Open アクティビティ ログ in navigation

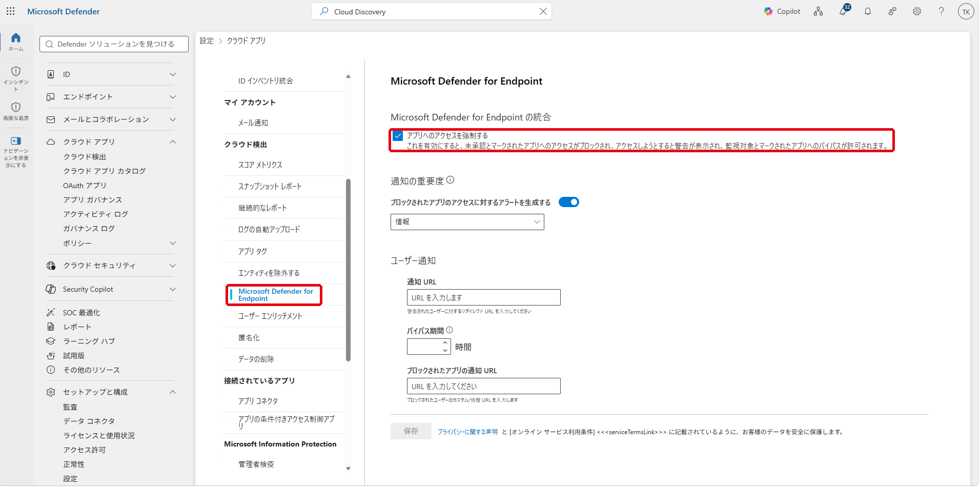click(95, 214)
